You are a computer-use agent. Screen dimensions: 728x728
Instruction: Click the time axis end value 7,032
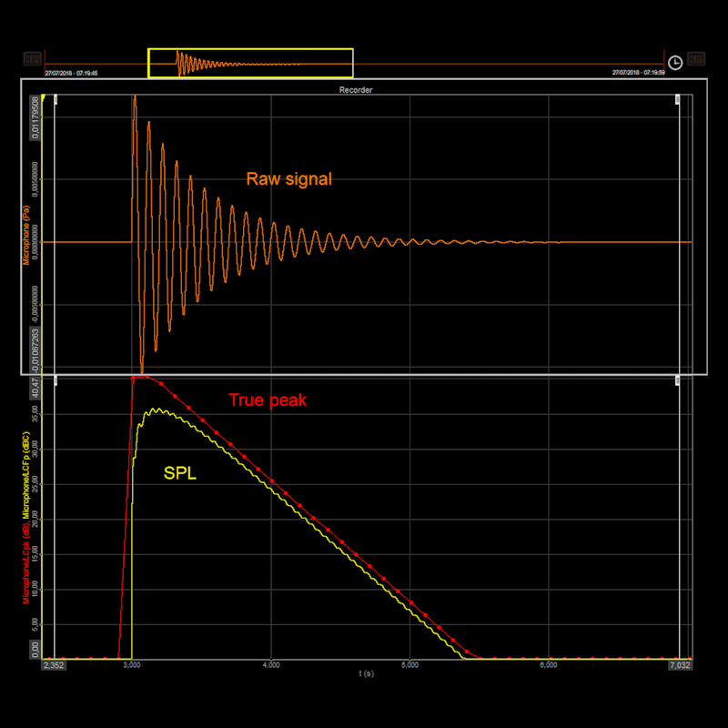pos(680,665)
